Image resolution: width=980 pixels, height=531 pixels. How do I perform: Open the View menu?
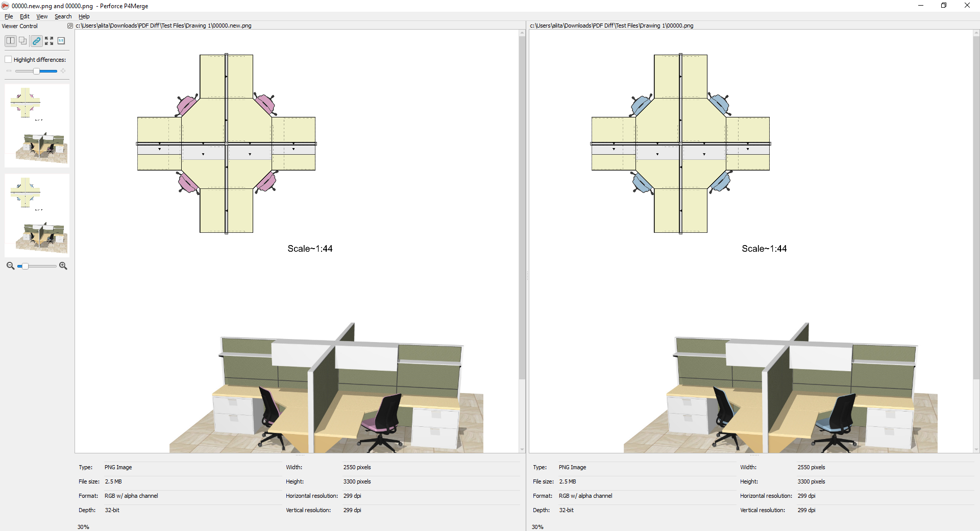[x=42, y=16]
